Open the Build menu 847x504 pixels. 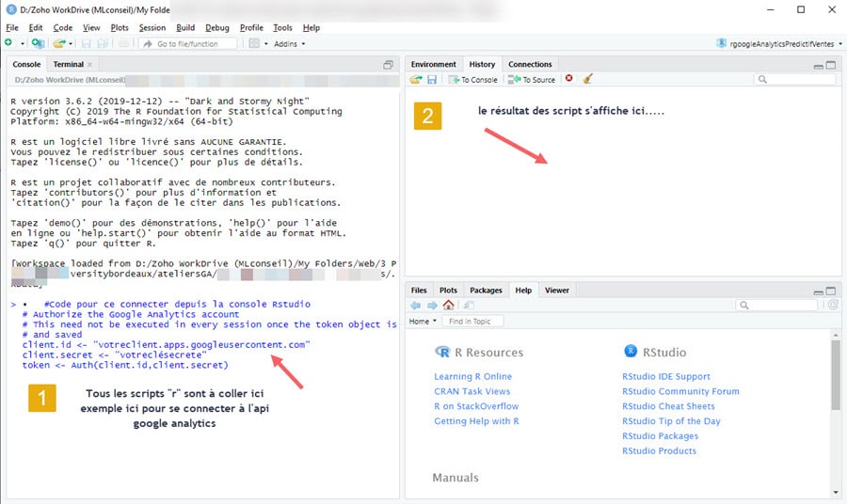(x=185, y=27)
